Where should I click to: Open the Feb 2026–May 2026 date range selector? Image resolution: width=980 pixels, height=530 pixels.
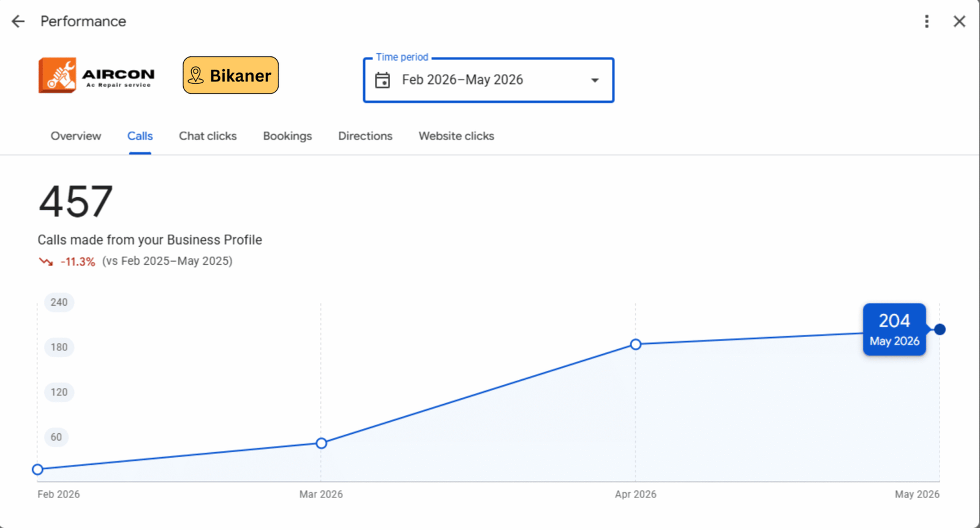(489, 80)
